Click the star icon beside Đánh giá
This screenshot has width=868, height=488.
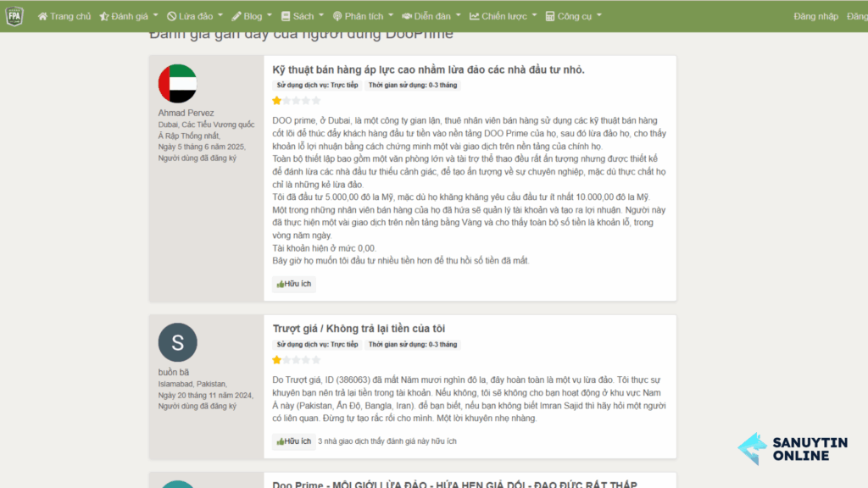pyautogui.click(x=104, y=17)
